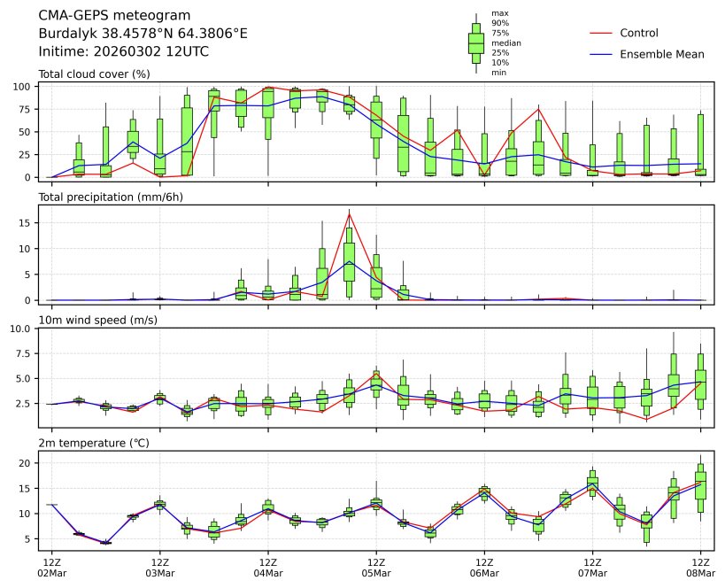Screen dimensions: 725x588
Task: Click the "max" label in percentile legend
Action: 499,13
